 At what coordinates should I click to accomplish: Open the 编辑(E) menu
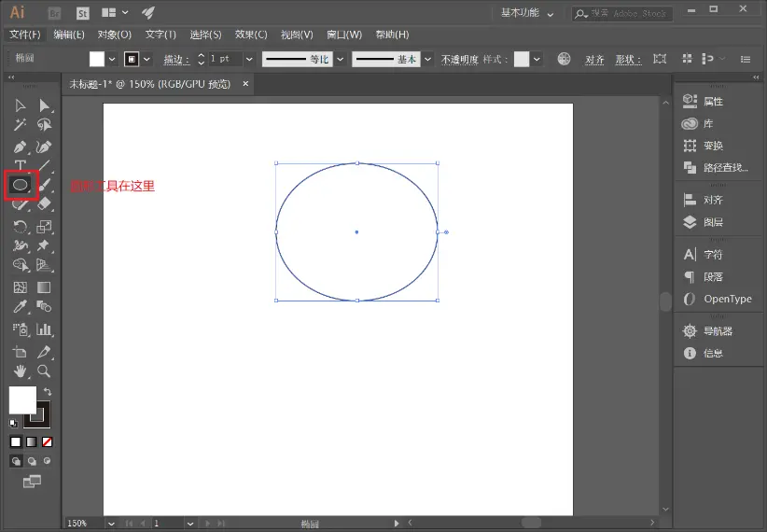(69, 35)
